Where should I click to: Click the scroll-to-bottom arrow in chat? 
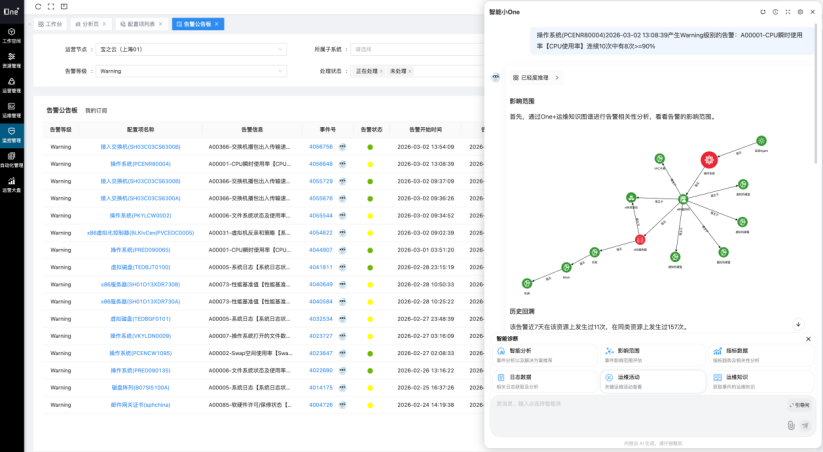798,324
